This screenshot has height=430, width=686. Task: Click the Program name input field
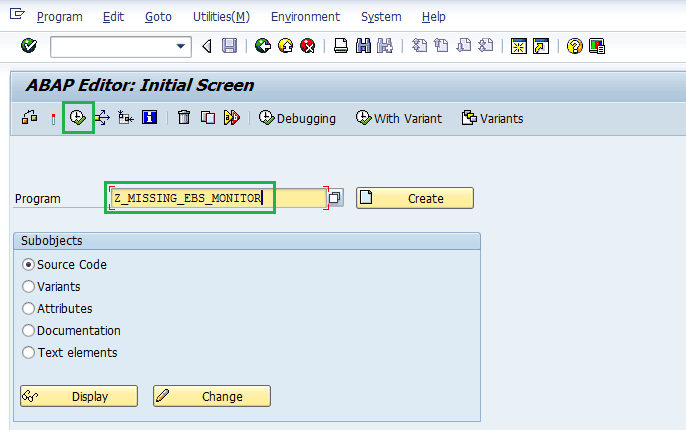pyautogui.click(x=218, y=198)
